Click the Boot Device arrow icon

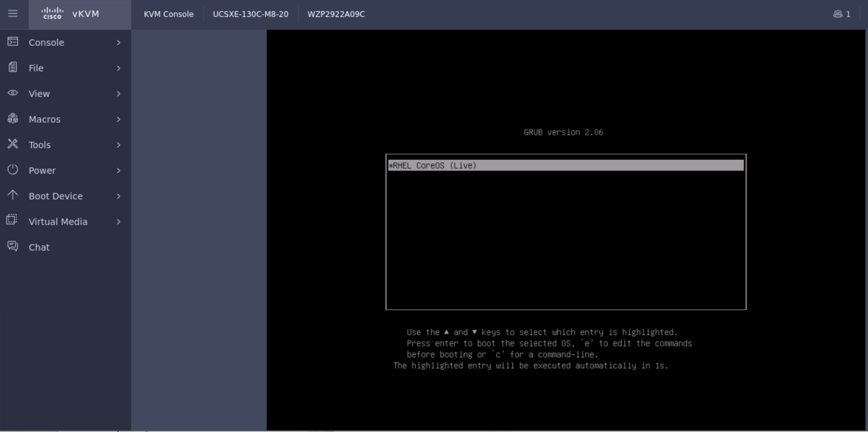13,195
